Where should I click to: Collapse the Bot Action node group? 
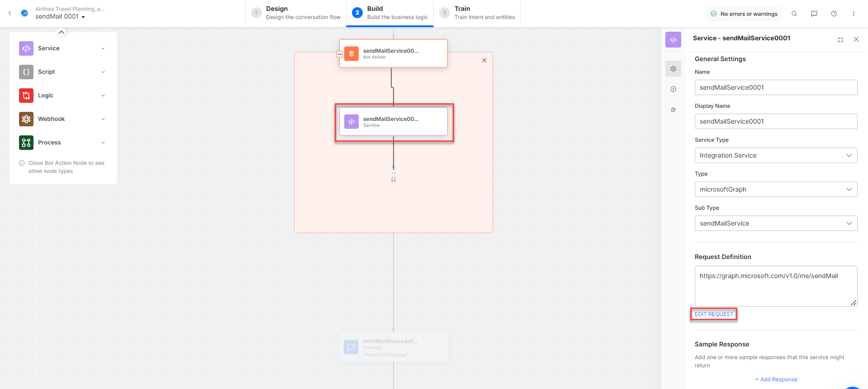(x=340, y=54)
